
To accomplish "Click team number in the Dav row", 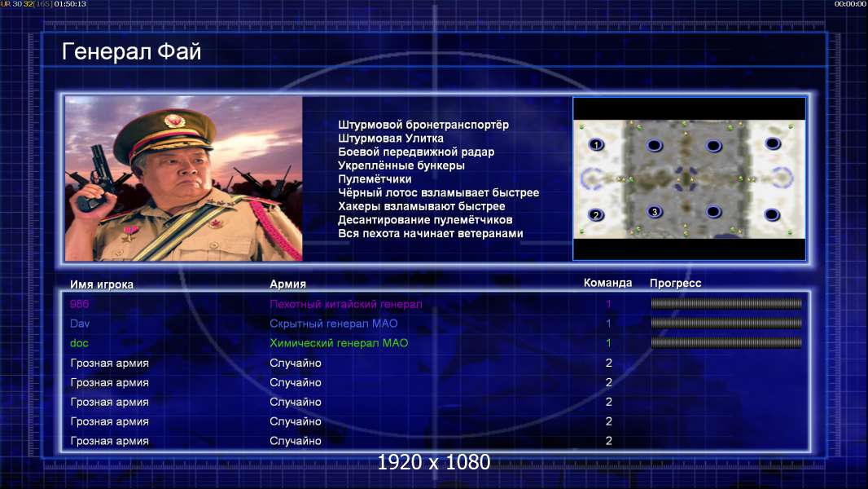I will click(608, 324).
